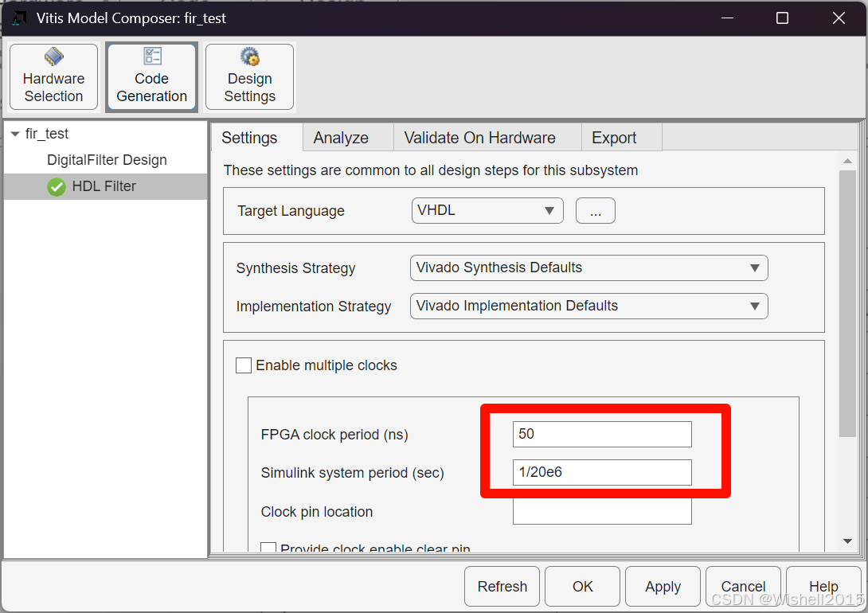Click the FPGA clock period field
Viewport: 868px width, 613px height.
click(602, 435)
